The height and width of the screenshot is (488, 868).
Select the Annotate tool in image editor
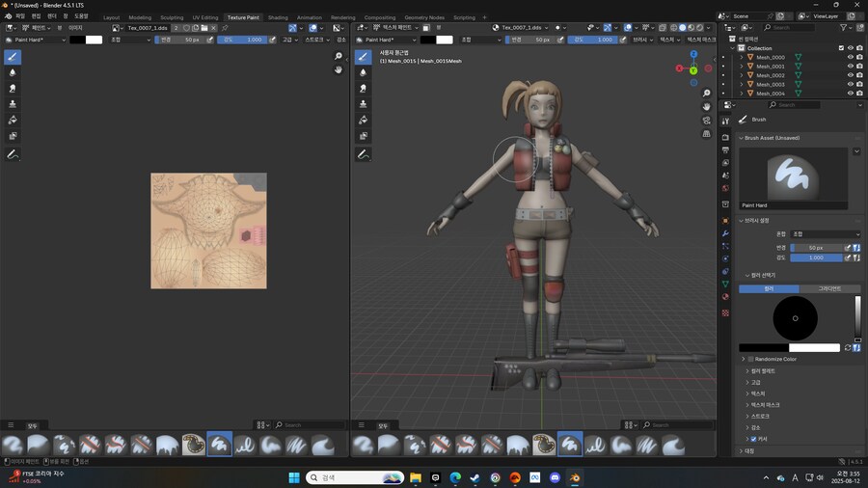(13, 155)
